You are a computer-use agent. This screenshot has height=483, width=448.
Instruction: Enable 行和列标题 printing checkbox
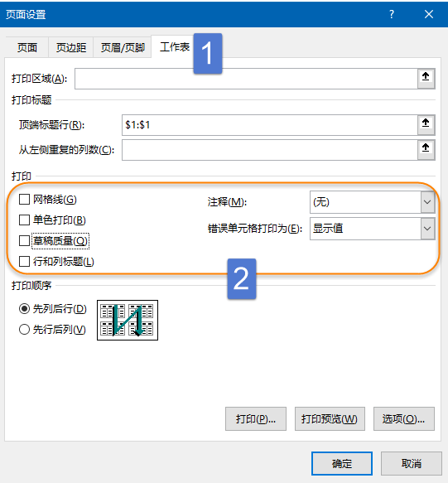click(x=24, y=262)
